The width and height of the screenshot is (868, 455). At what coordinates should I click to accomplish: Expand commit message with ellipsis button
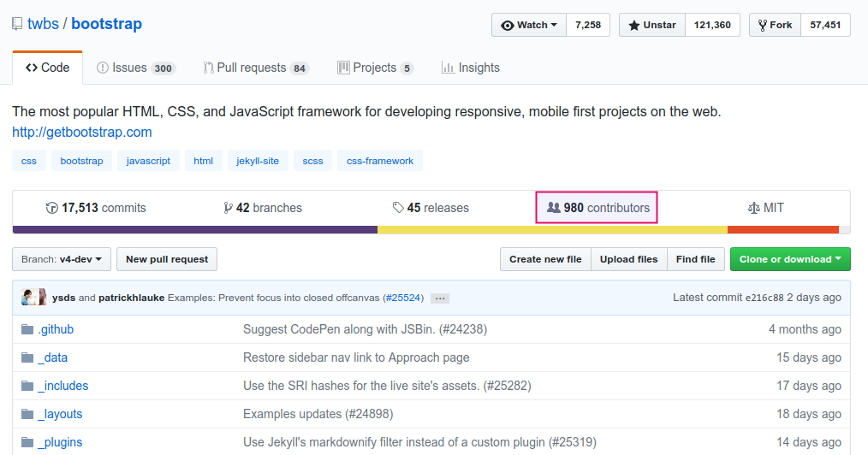tap(440, 298)
